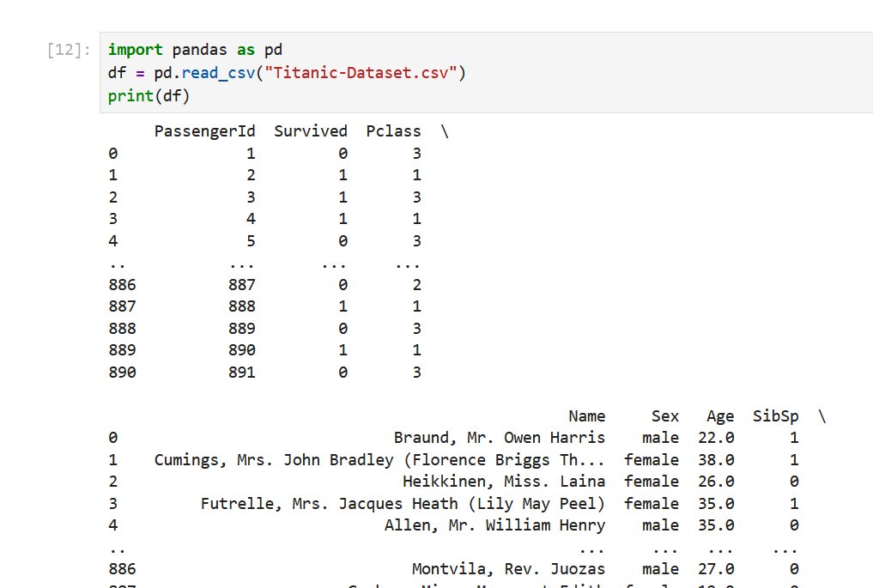Click 'male' in the Braund row
The image size is (873, 588).
point(660,438)
